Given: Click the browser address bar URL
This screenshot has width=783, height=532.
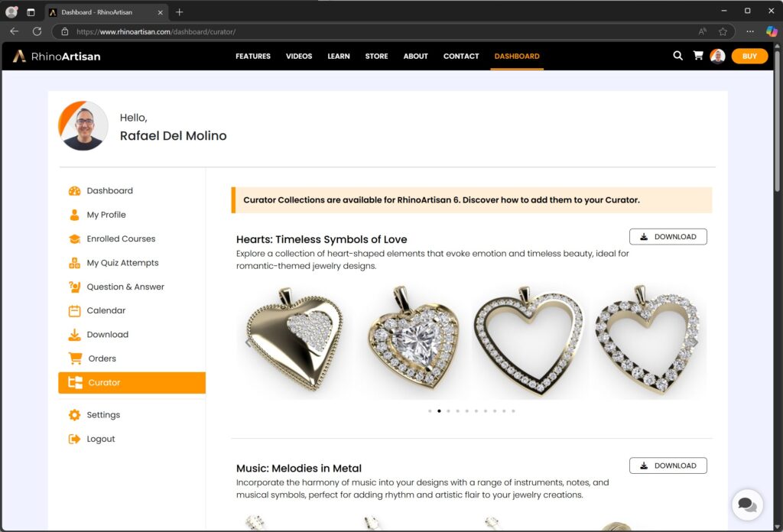Looking at the screenshot, I should 155,31.
